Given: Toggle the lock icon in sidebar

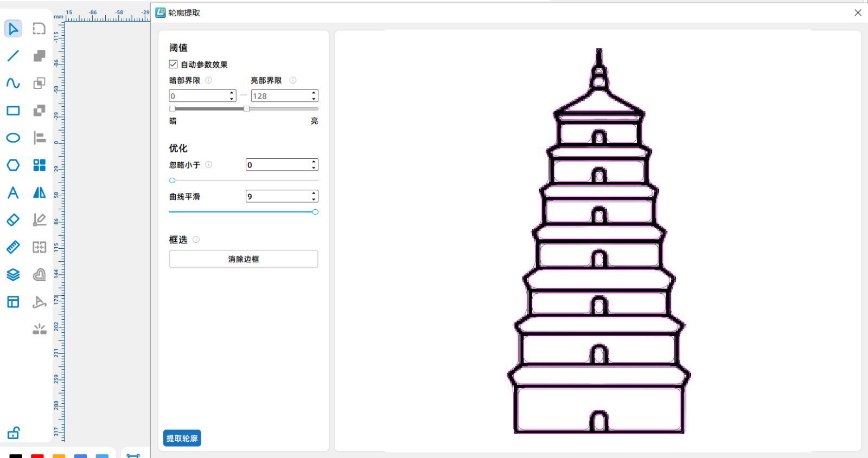Looking at the screenshot, I should point(13,433).
